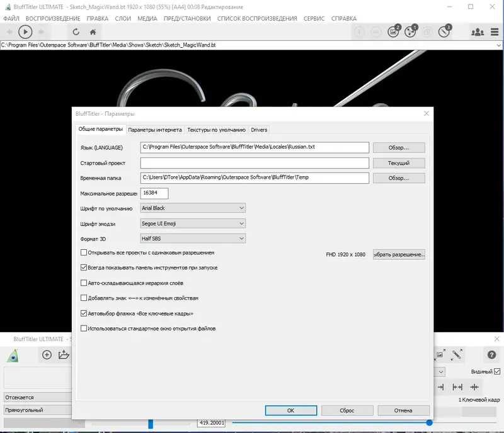Open the ВОСПРОИЗВЕДЕНИЕ menu

point(53,18)
